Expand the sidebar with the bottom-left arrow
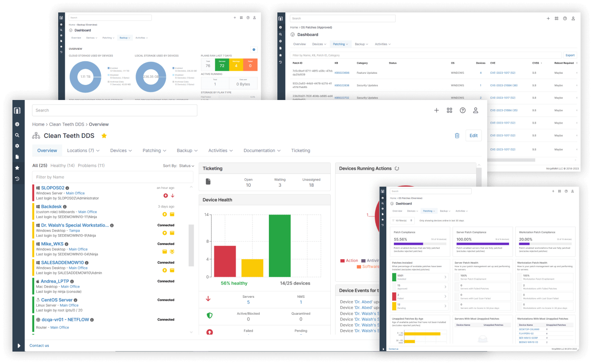The width and height of the screenshot is (593, 364). [19, 345]
